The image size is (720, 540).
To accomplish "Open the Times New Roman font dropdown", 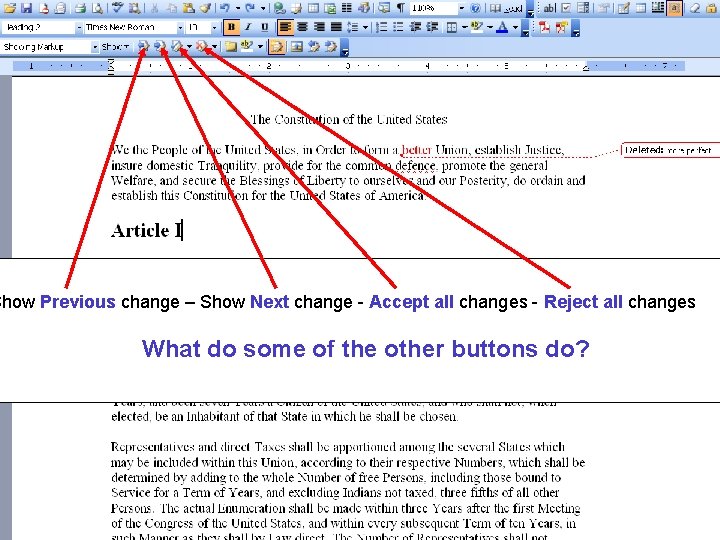I will [x=180, y=28].
